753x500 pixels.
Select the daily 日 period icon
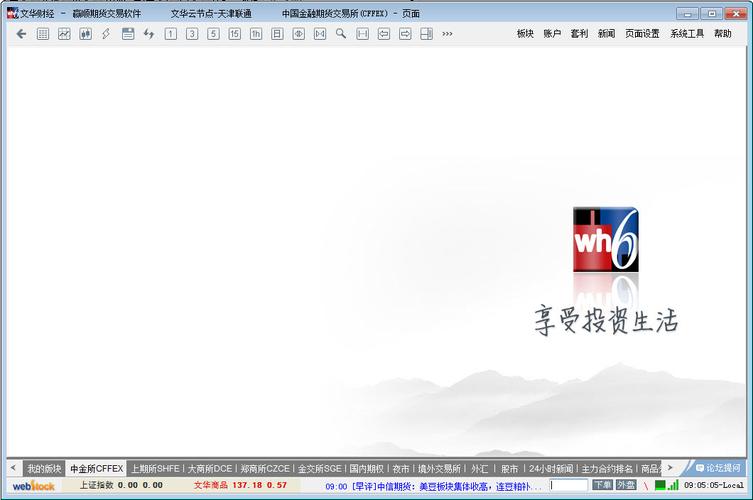277,34
